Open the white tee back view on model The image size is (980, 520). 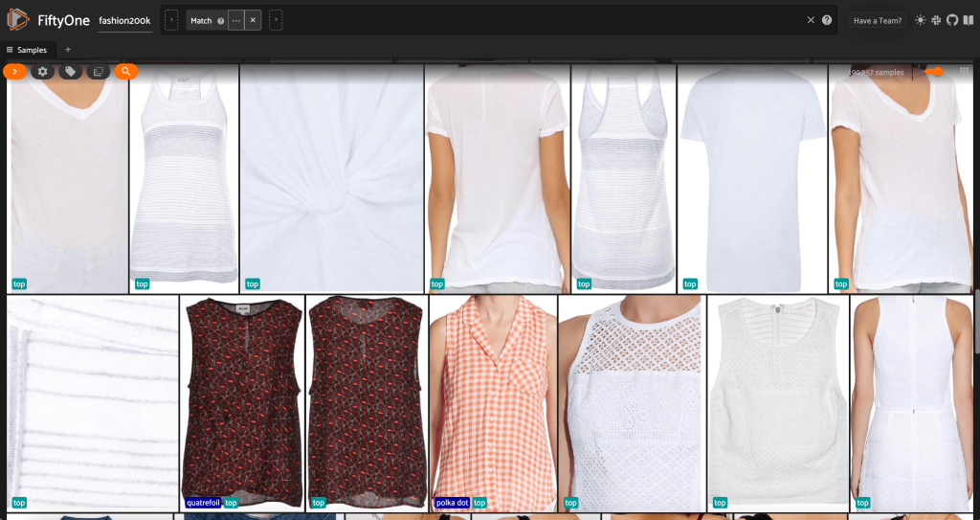(x=498, y=178)
